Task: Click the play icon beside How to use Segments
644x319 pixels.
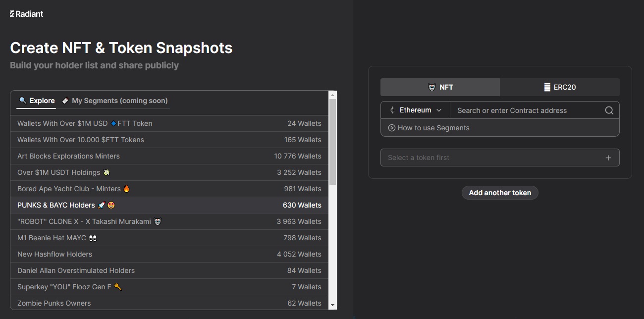Action: [392, 128]
